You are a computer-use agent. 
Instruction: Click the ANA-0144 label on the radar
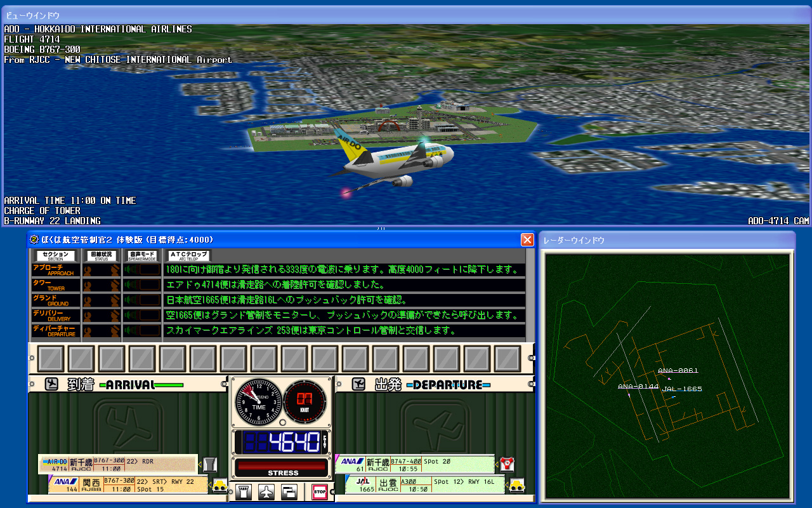pyautogui.click(x=638, y=386)
